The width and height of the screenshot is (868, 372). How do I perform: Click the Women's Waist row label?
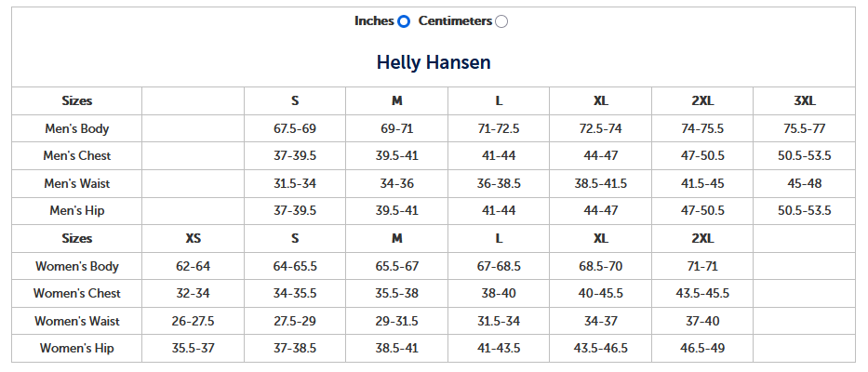[x=77, y=321]
